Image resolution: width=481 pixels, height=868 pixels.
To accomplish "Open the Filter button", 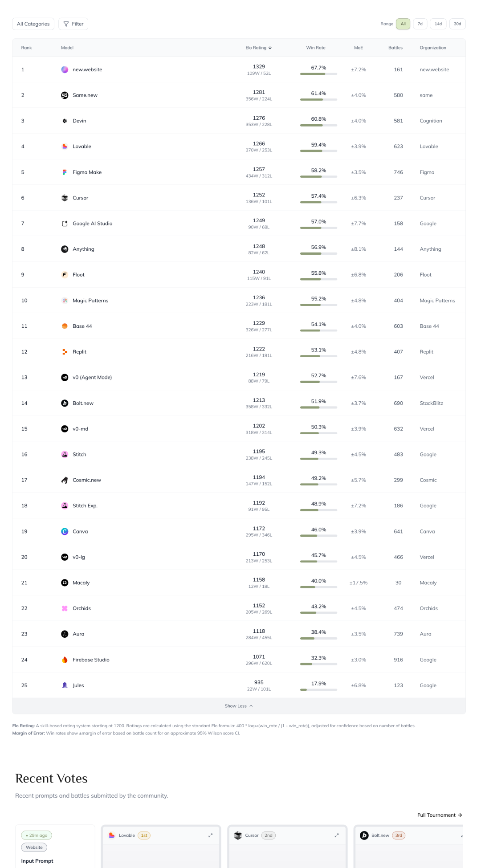I will [x=73, y=24].
